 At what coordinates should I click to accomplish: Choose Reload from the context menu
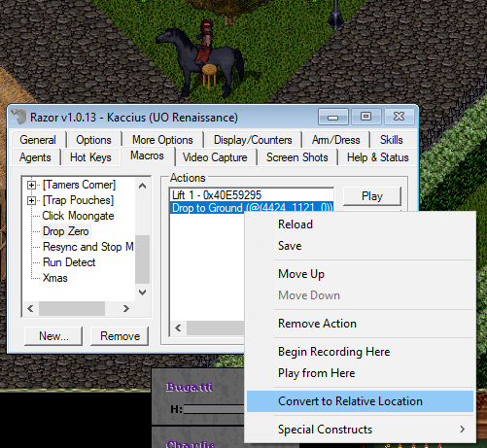point(360,224)
